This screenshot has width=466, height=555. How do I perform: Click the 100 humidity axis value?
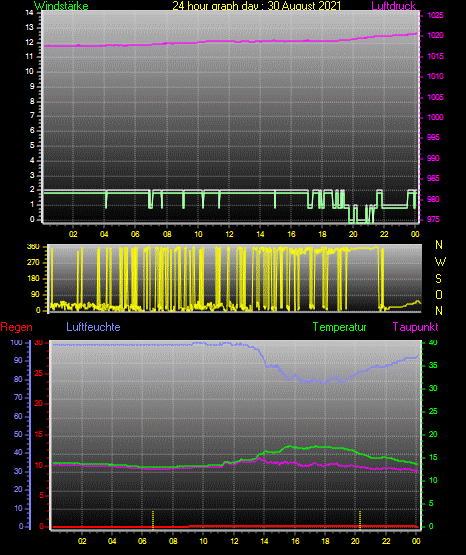click(16, 342)
